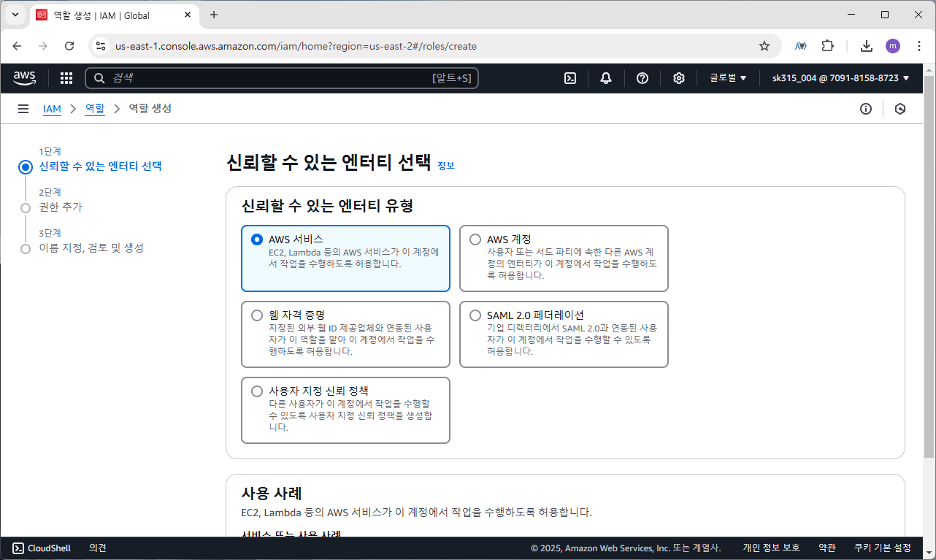Open the AWS services grid menu

66,78
